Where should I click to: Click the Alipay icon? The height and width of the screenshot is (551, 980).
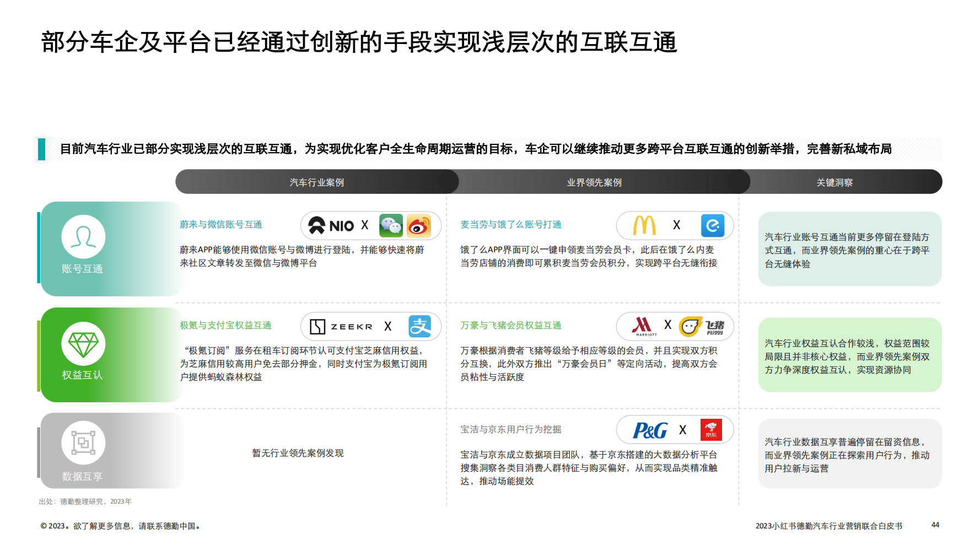[x=420, y=326]
